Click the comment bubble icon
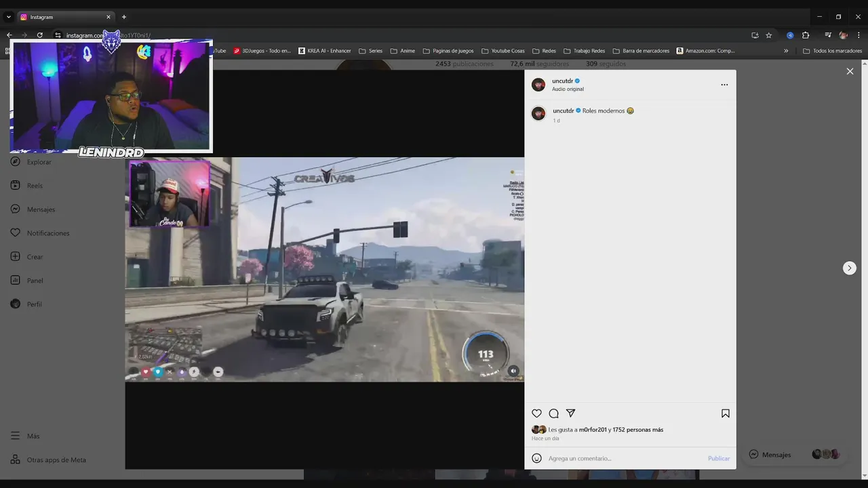868x488 pixels. tap(553, 413)
